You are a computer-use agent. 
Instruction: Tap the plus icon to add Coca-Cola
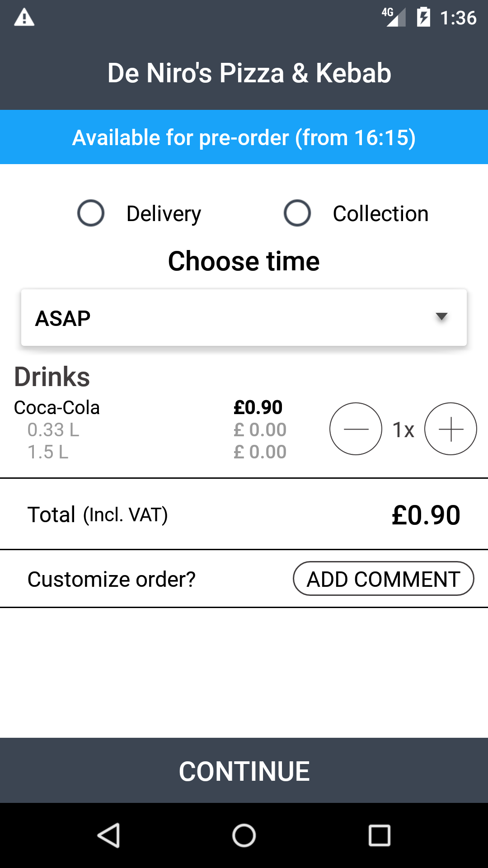[x=450, y=429]
